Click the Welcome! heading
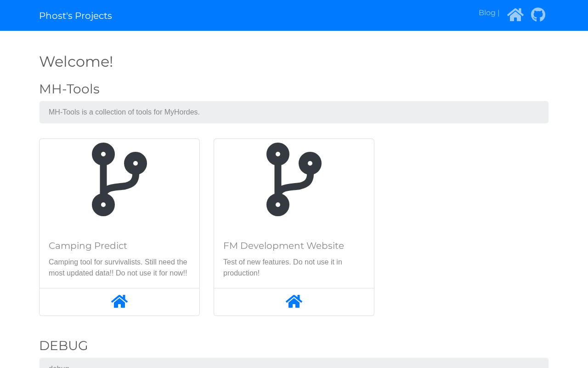588x368 pixels. 76,62
